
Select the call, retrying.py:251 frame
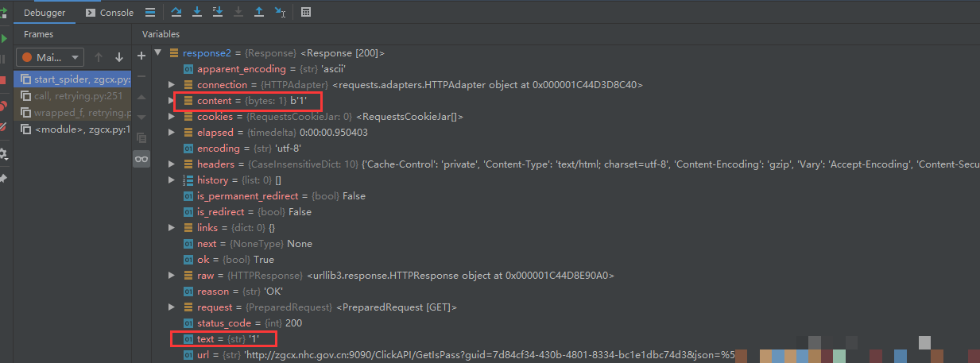(78, 96)
